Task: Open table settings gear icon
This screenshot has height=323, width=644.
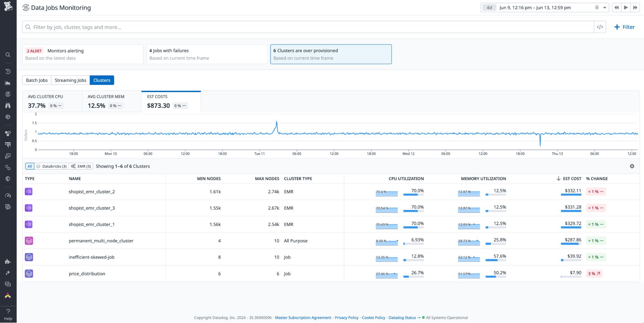Action: coord(632,166)
